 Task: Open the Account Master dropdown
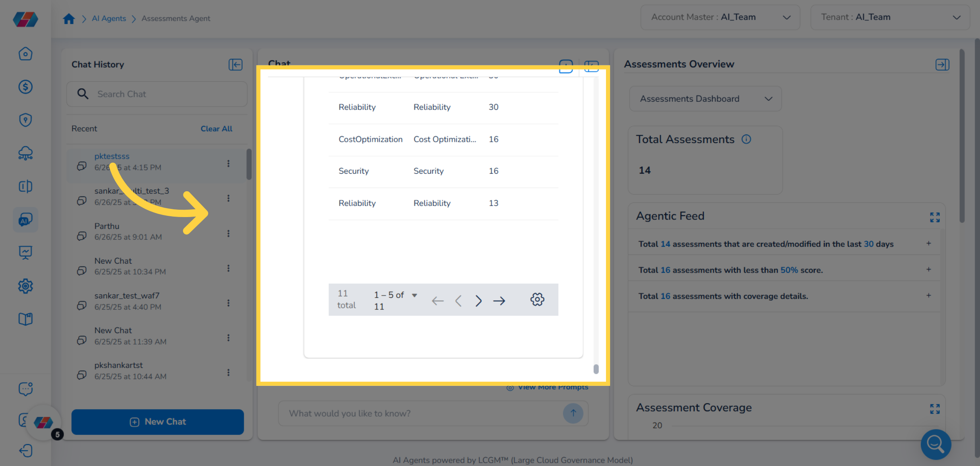pyautogui.click(x=787, y=17)
